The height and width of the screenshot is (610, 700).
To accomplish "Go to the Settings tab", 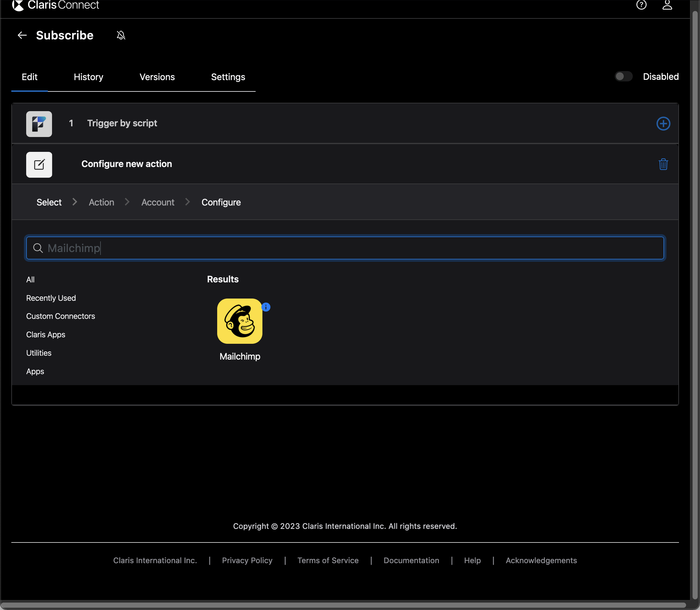I will [x=228, y=77].
